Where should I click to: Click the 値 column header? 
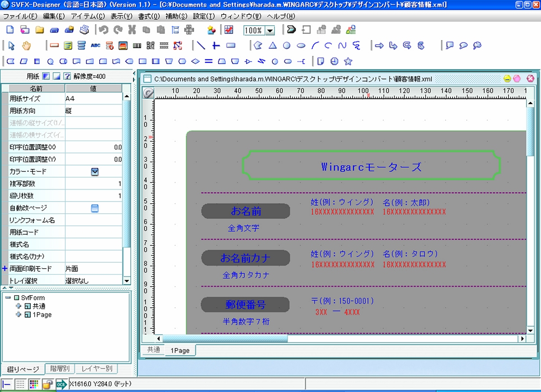click(x=94, y=89)
